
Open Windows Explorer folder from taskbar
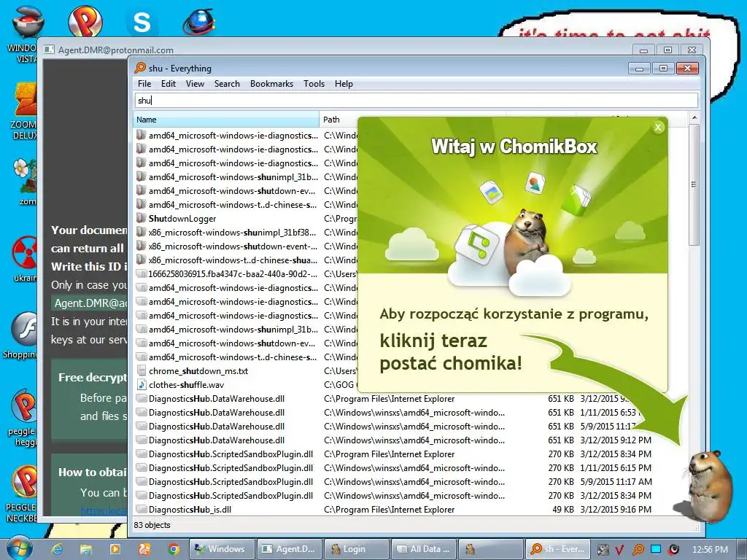click(x=86, y=549)
